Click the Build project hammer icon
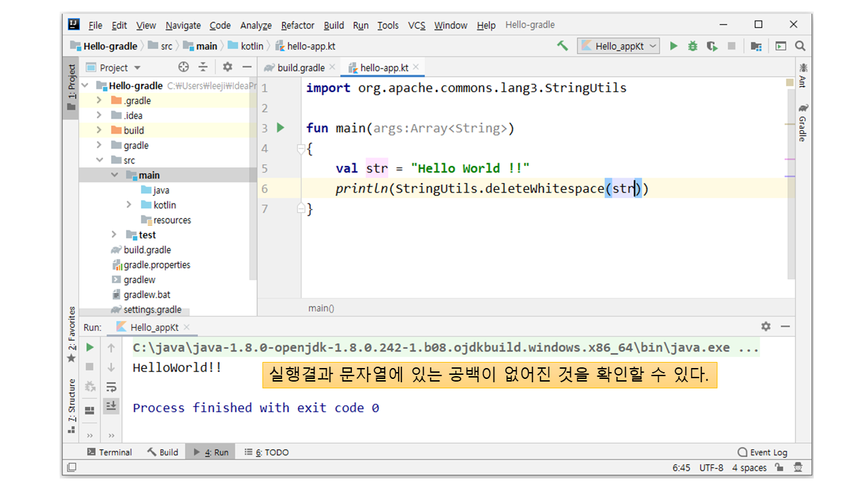868x488 pixels. click(562, 46)
